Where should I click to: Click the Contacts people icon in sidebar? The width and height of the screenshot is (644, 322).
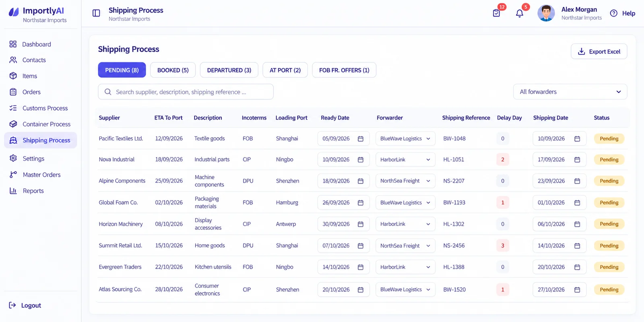tap(13, 60)
